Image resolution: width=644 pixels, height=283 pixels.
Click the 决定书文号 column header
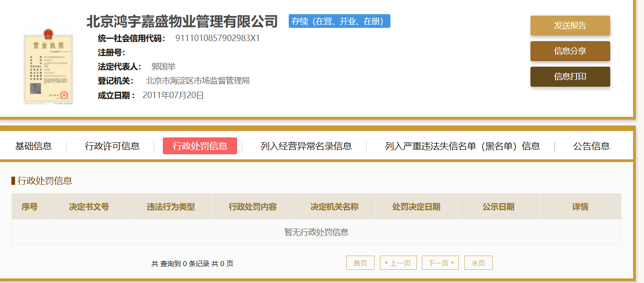(89, 207)
